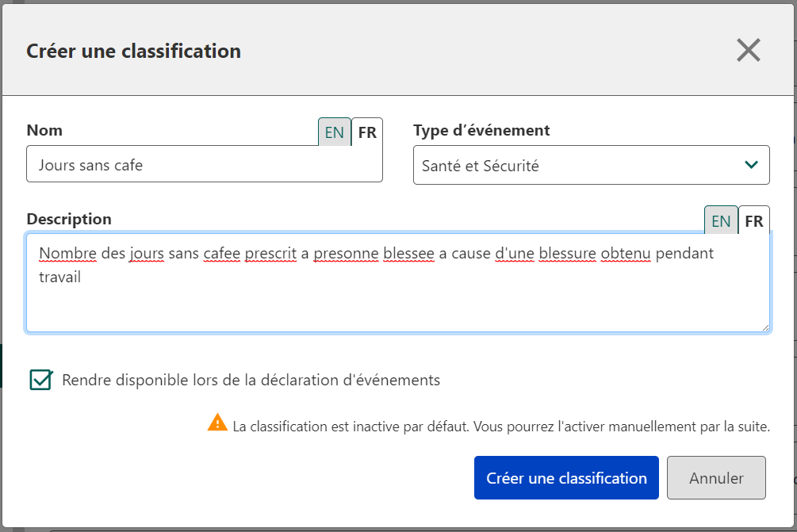Switch the Description to the EN tab
Image resolution: width=797 pixels, height=532 pixels.
pos(721,221)
